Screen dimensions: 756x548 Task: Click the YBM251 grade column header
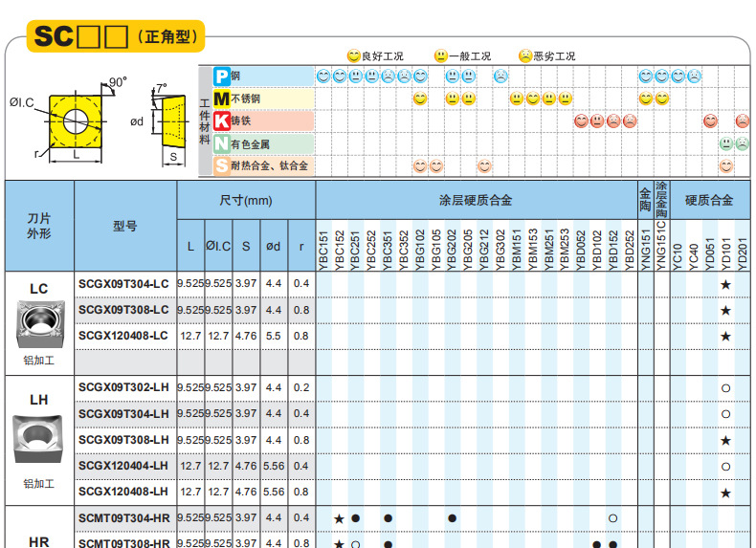click(548, 250)
